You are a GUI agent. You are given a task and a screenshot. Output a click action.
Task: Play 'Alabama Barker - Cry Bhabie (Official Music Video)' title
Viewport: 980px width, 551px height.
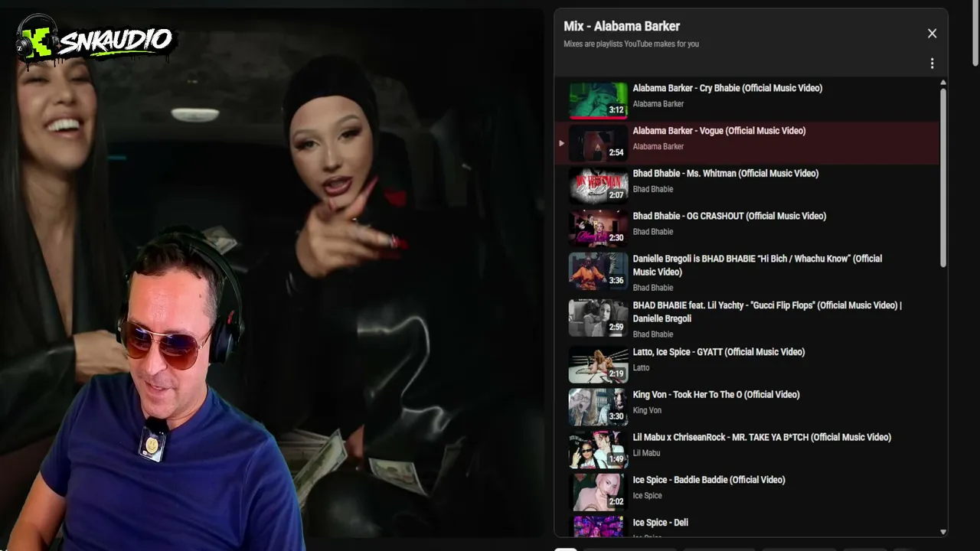point(727,88)
